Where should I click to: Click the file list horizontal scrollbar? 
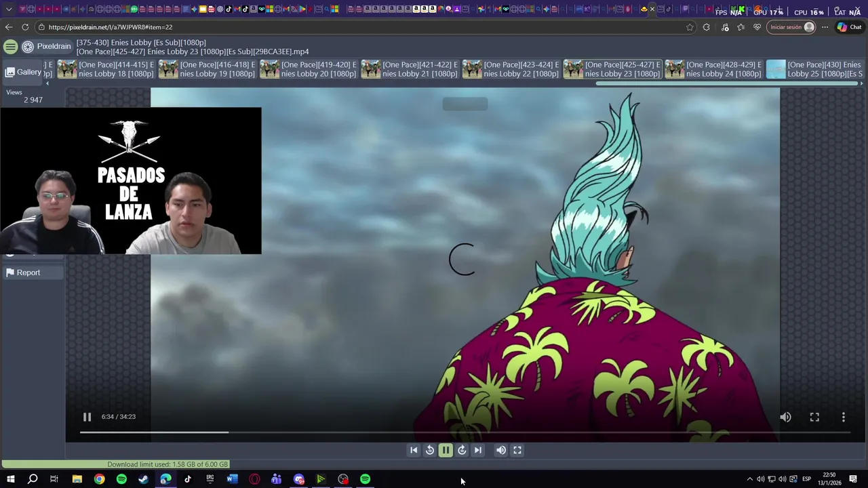[726, 83]
